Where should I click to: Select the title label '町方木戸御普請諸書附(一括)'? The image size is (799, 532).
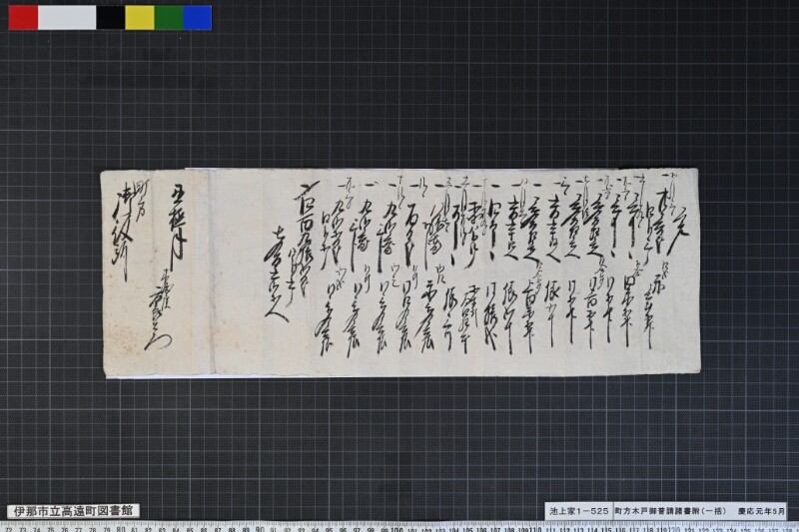point(671,511)
